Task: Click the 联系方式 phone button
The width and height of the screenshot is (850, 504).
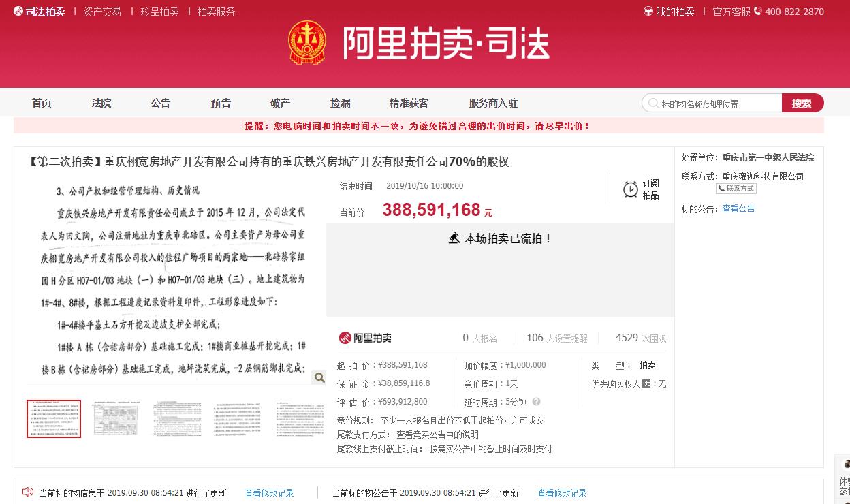Action: click(x=736, y=189)
